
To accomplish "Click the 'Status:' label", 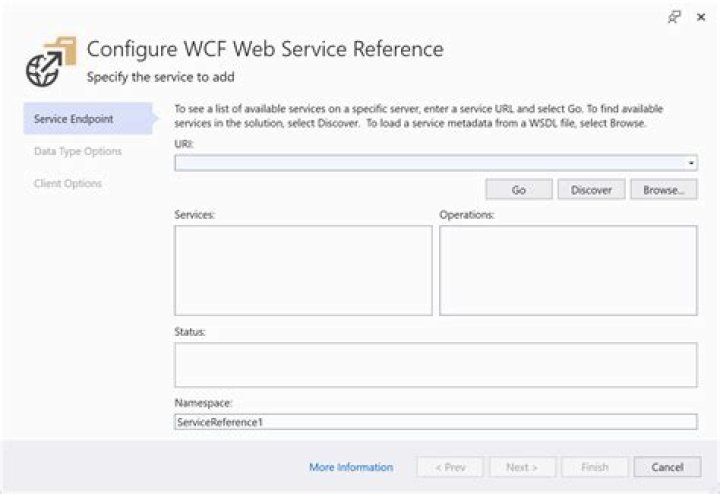I will (190, 331).
